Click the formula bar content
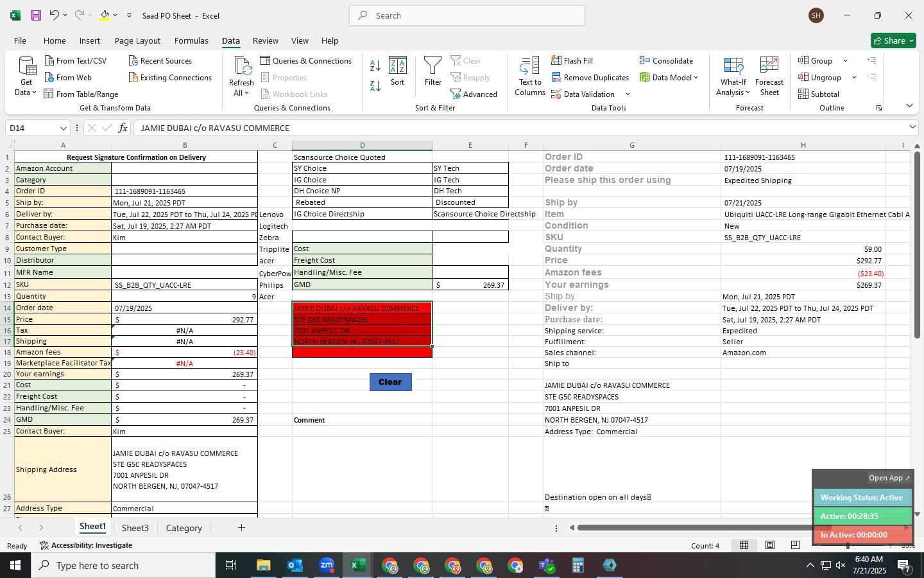Viewport: 924px width, 578px height. (520, 128)
